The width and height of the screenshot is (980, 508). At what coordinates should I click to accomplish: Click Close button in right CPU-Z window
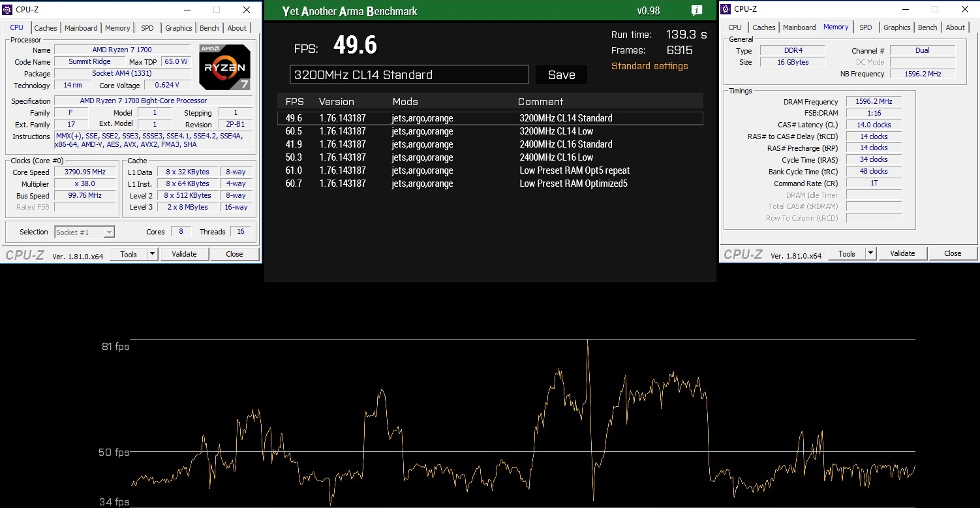point(953,253)
